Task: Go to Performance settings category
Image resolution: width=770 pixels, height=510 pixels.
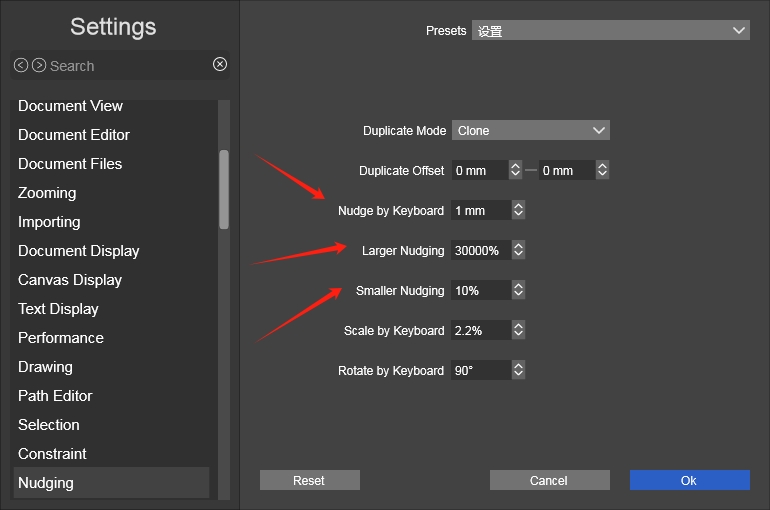Action: coord(61,338)
